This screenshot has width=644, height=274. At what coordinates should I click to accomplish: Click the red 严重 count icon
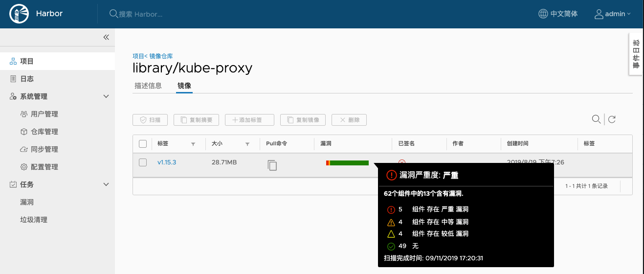[391, 209]
